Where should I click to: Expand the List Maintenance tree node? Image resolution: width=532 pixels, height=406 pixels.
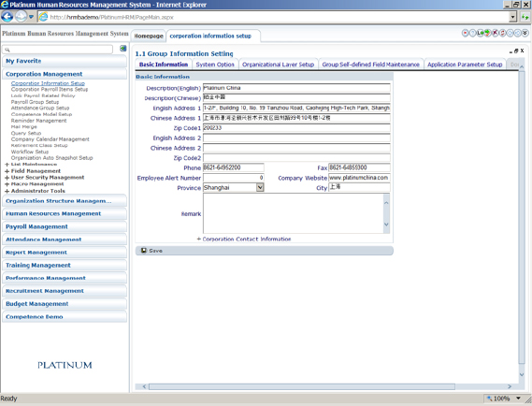pyautogui.click(x=7, y=165)
